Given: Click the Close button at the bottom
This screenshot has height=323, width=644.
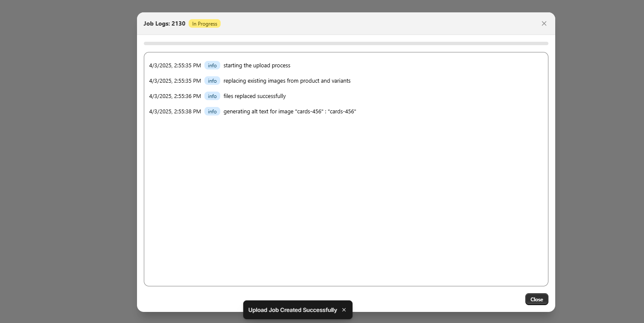Looking at the screenshot, I should point(536,299).
